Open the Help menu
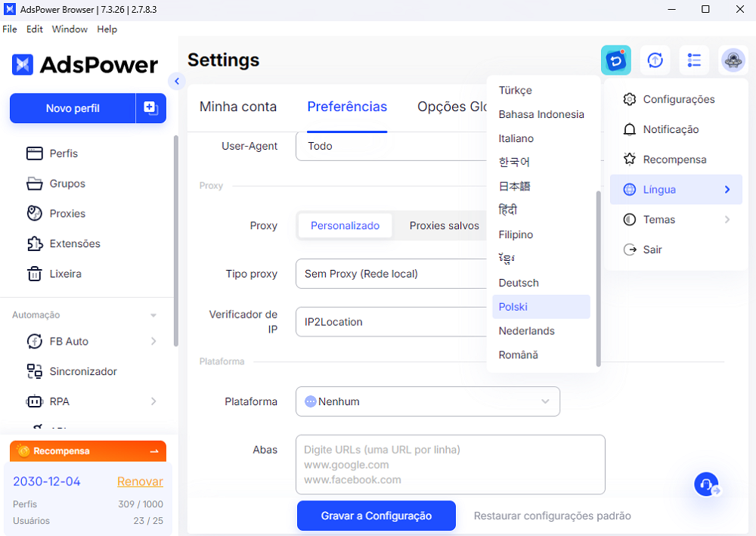Screen dimensions: 756x536 (107, 29)
